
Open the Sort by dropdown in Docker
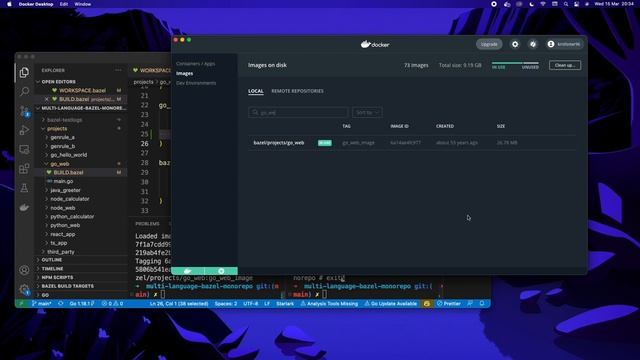[367, 112]
